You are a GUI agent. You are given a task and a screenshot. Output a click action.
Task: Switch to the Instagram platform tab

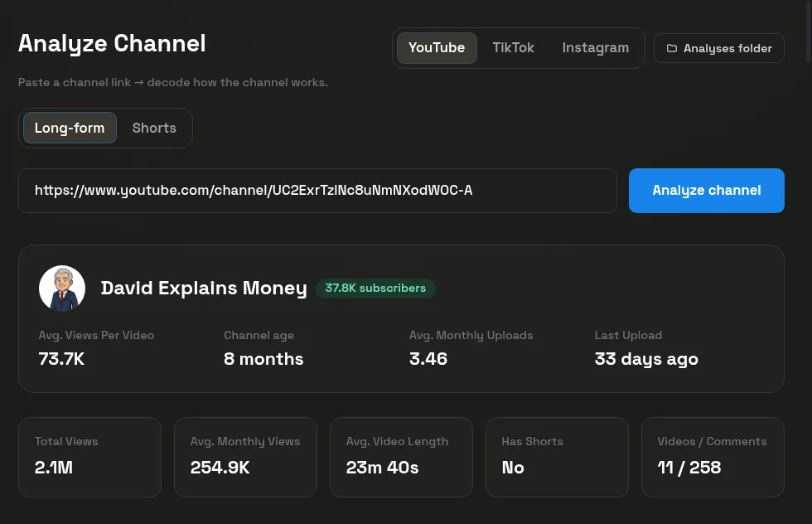596,48
